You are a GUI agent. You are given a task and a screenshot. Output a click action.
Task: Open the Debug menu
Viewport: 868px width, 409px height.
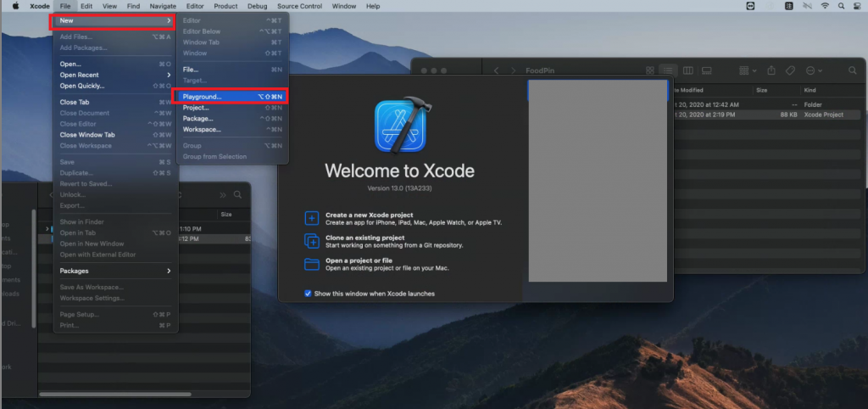258,6
